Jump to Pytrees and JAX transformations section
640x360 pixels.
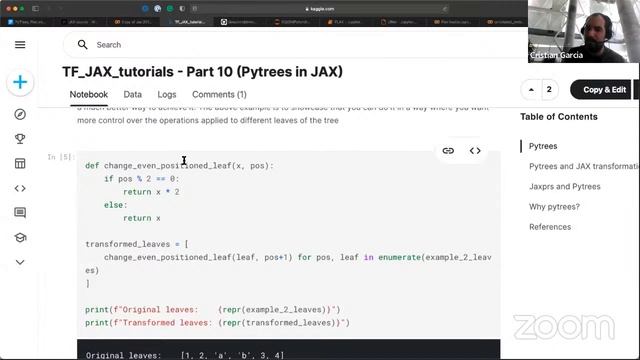(584, 167)
